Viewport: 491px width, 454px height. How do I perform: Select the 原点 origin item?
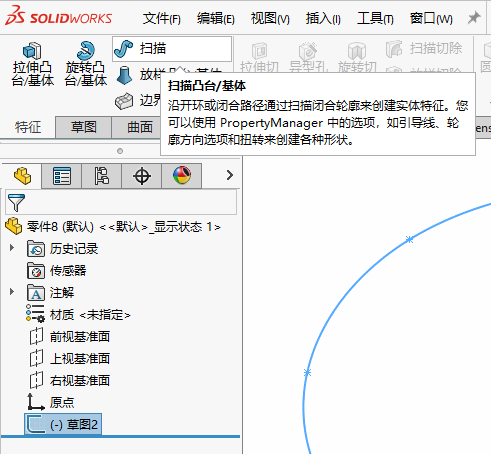[x=62, y=403]
